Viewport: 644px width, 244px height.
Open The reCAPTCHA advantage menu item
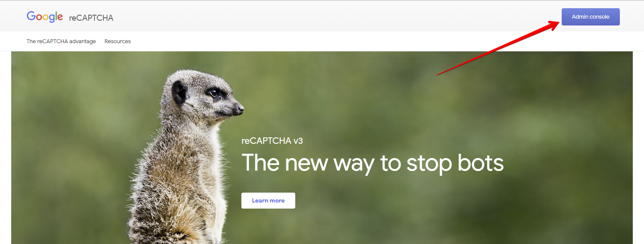[61, 41]
